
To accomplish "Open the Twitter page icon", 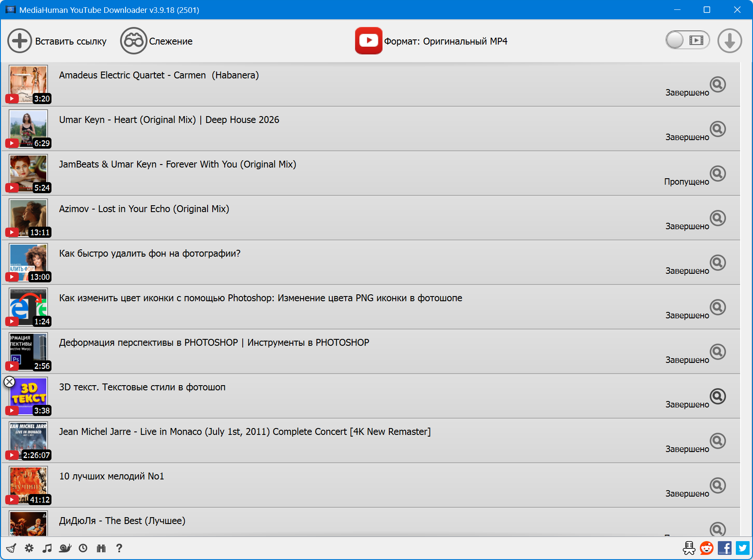I will (x=743, y=548).
